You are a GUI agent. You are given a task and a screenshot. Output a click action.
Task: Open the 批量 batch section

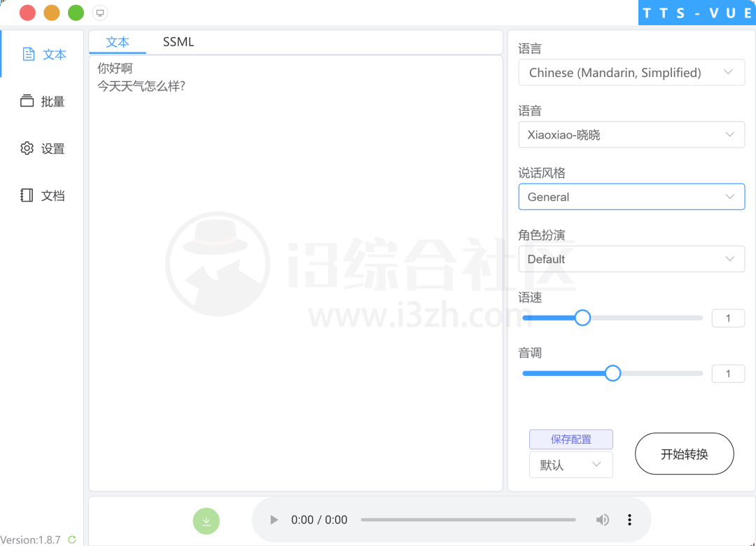point(43,101)
